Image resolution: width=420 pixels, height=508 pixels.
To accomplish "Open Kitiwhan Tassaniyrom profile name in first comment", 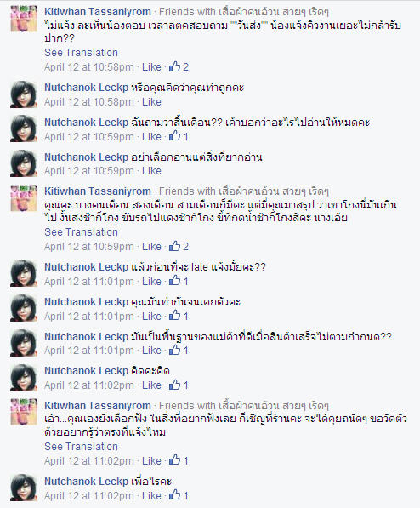I will pos(98,12).
